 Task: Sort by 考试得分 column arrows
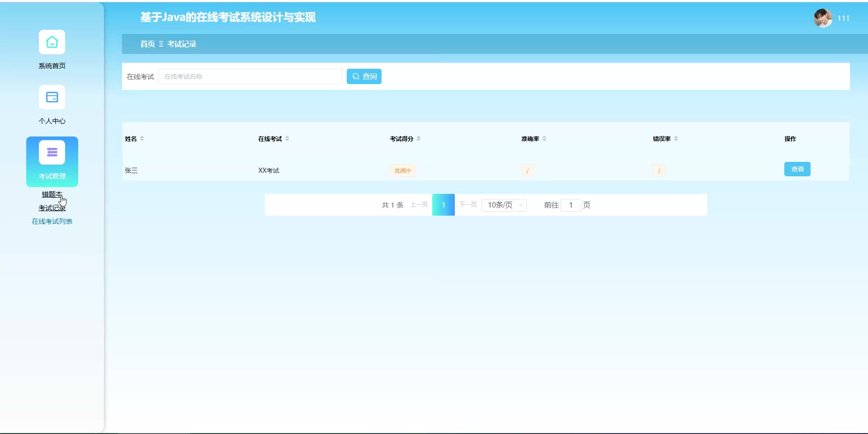click(419, 139)
